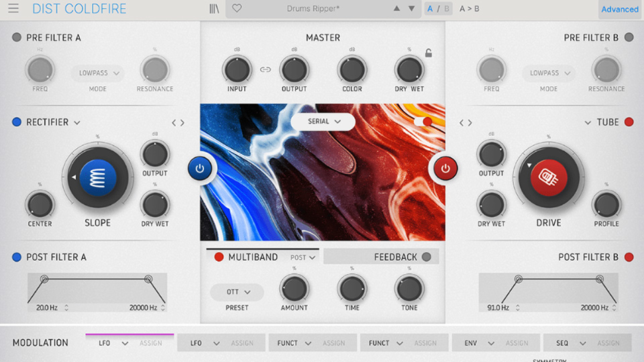Open the Serial routing dropdown
This screenshot has width=644, height=362.
[323, 121]
